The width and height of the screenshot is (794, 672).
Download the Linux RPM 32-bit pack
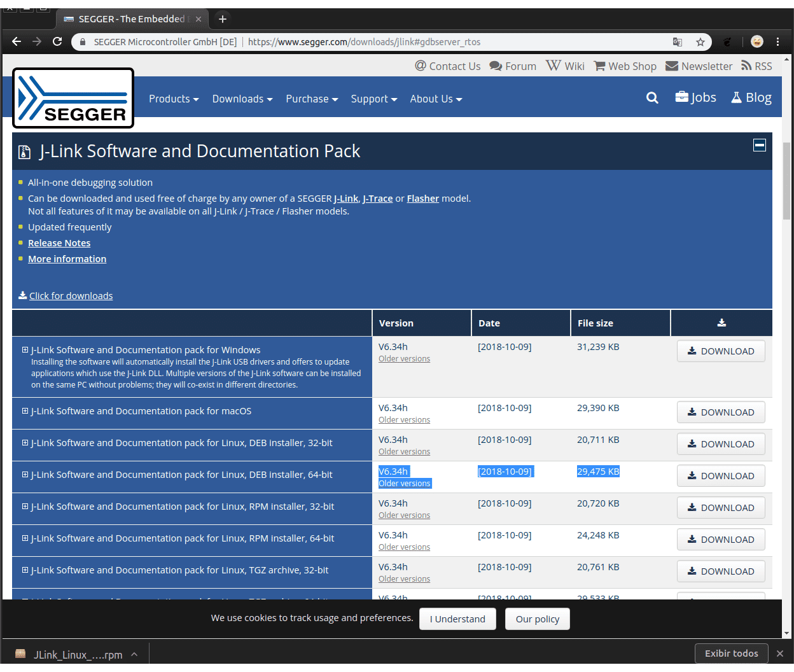721,508
